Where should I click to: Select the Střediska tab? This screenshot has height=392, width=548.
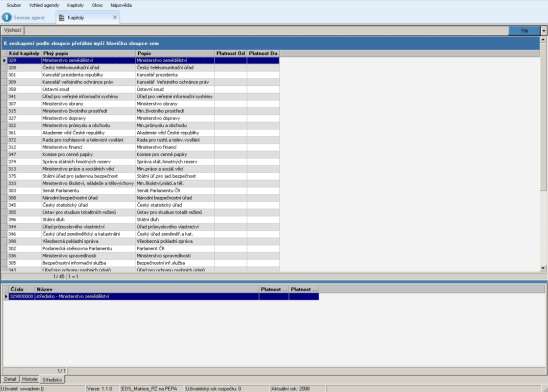(x=52, y=379)
